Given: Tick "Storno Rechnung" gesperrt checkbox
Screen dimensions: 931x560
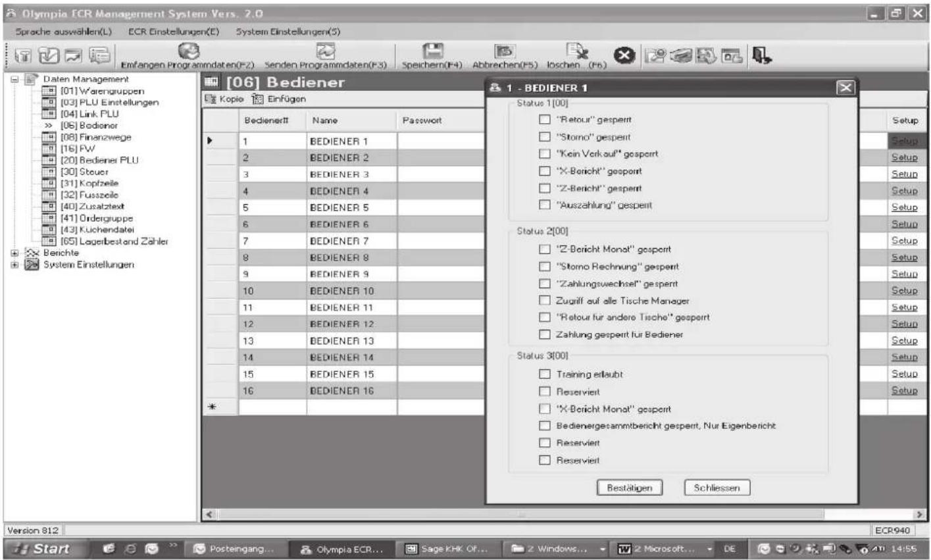Looking at the screenshot, I should [544, 267].
